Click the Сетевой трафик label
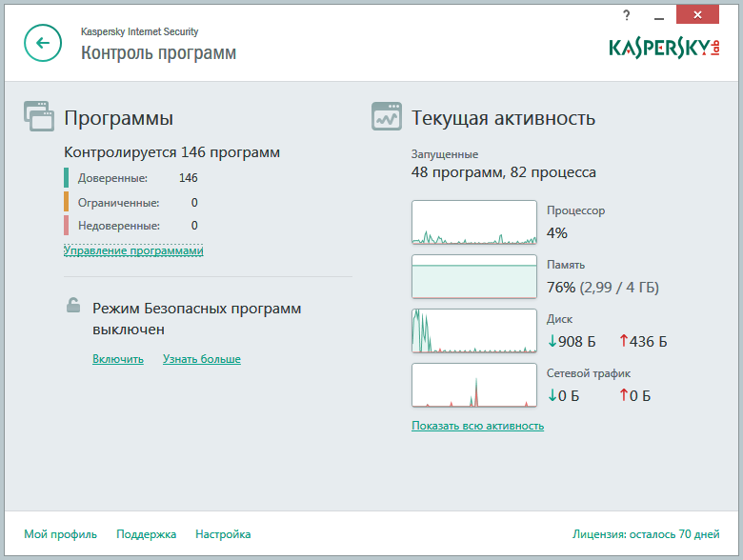 pyautogui.click(x=589, y=373)
